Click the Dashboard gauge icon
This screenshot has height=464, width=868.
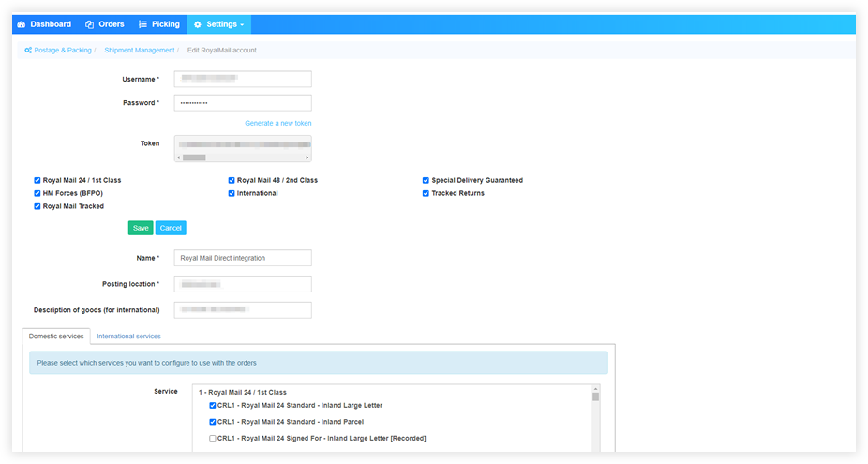pos(22,24)
